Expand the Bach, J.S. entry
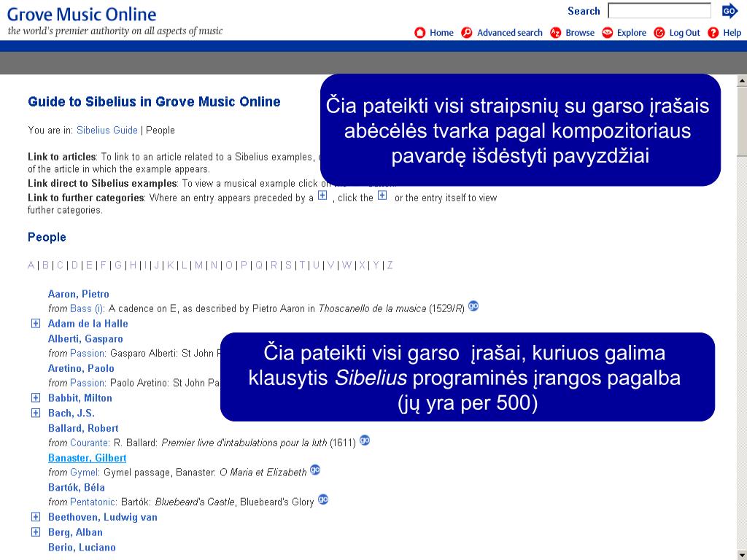This screenshot has height=560, width=747. point(36,413)
